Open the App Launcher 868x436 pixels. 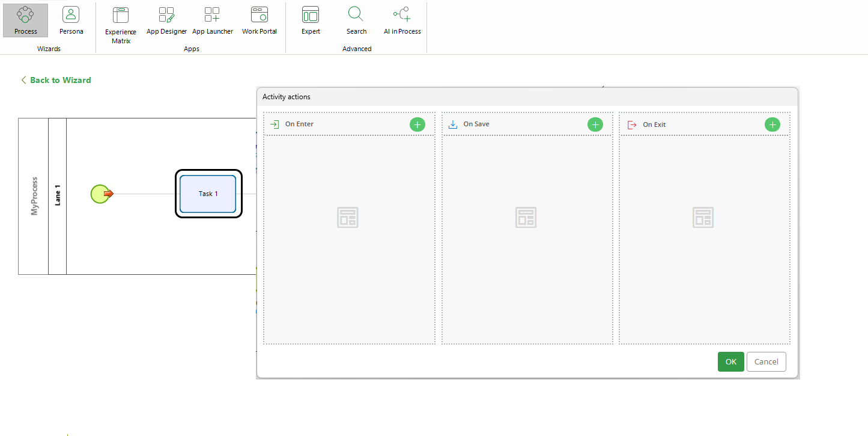(212, 21)
